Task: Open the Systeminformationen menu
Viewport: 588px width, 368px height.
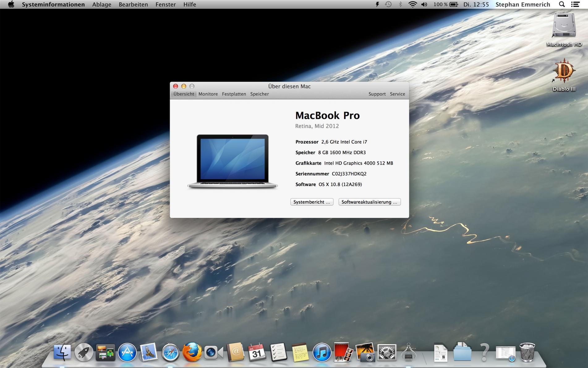Action: click(x=53, y=4)
